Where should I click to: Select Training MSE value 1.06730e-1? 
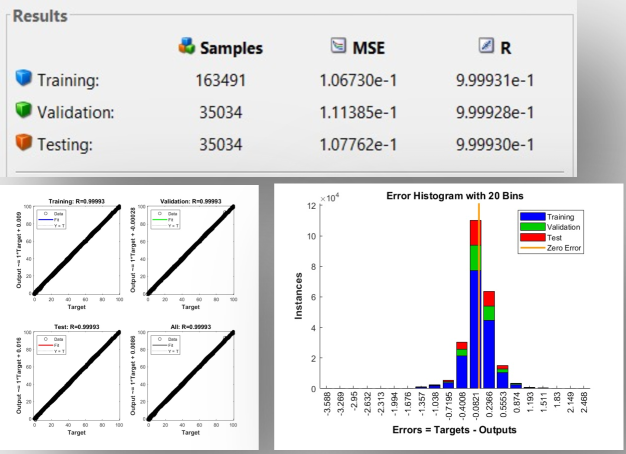tap(358, 81)
